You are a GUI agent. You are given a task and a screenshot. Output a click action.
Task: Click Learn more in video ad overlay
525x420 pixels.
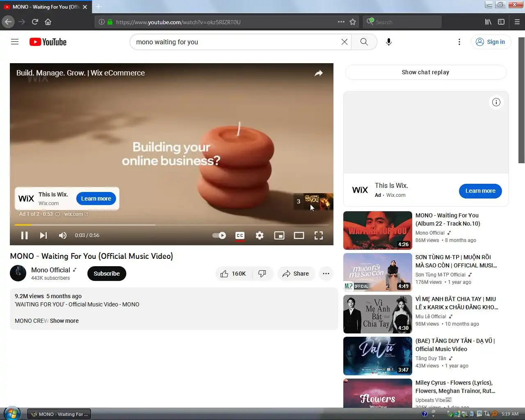tap(96, 199)
